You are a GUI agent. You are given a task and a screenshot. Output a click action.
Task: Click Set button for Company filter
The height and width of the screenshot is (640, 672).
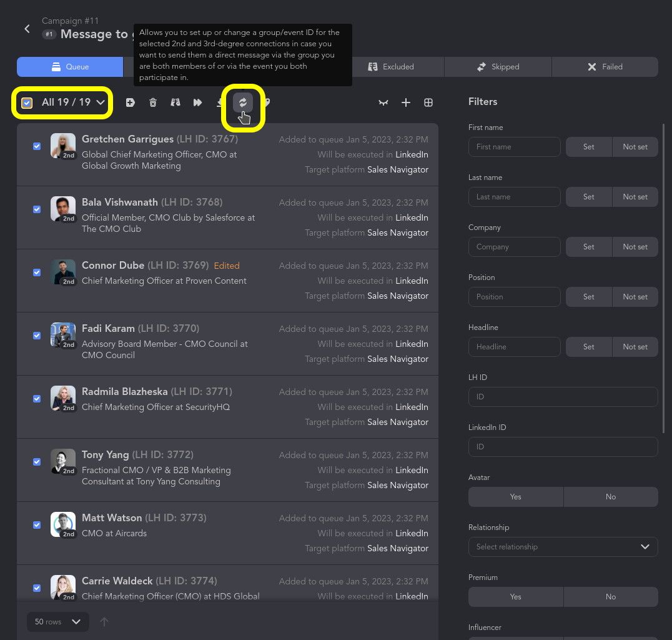(x=588, y=247)
